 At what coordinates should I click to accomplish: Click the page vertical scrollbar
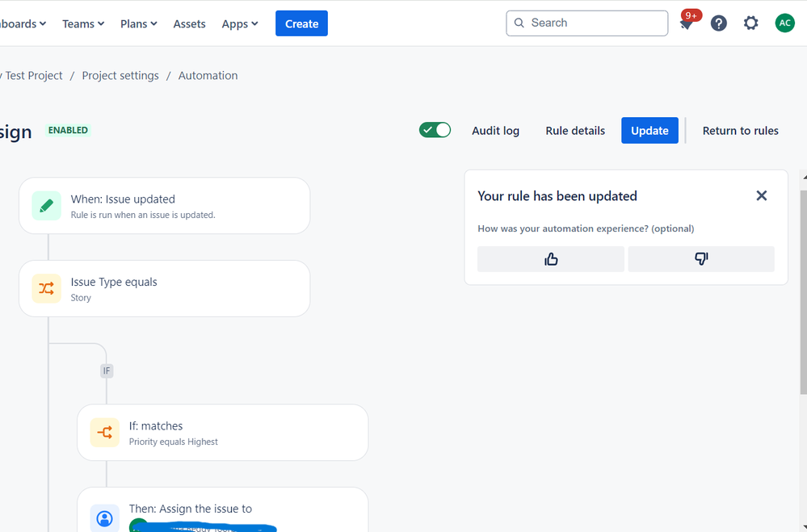point(804,291)
